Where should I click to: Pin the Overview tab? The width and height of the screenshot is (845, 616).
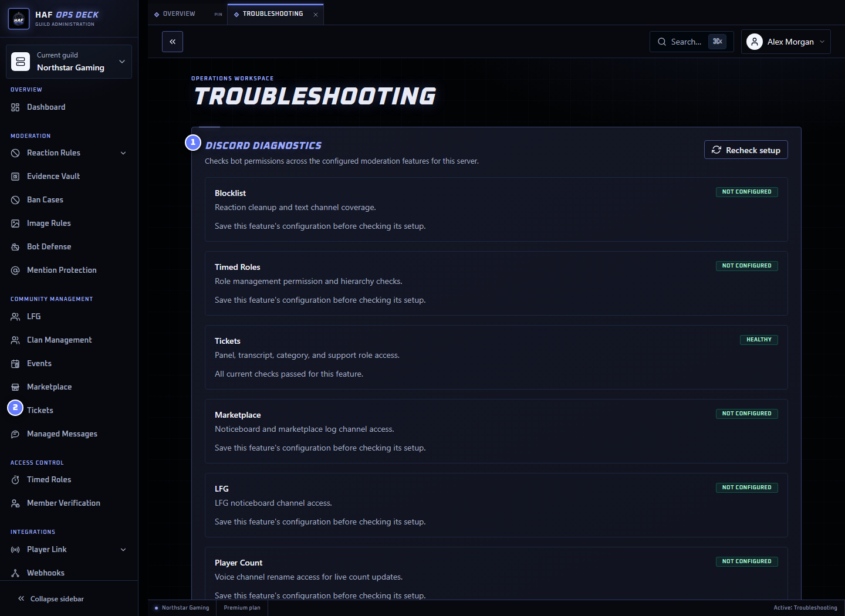pyautogui.click(x=218, y=14)
